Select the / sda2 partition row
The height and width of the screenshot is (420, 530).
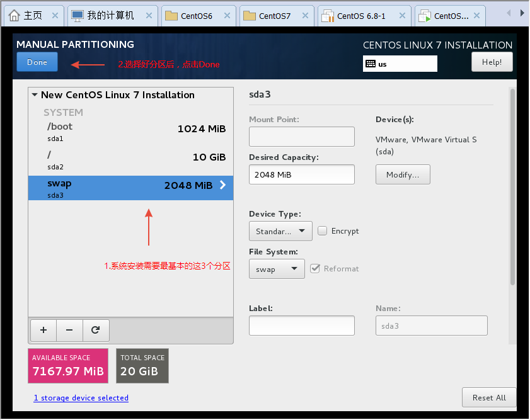coord(131,161)
